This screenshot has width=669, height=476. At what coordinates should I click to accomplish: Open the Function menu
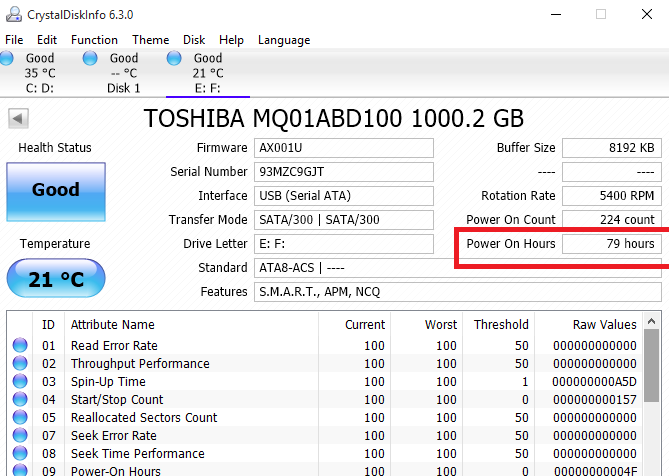pyautogui.click(x=94, y=40)
